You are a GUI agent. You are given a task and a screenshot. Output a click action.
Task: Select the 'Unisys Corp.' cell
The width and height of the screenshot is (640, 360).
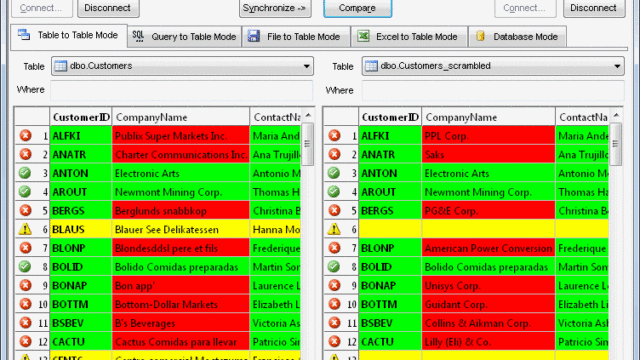coord(489,285)
